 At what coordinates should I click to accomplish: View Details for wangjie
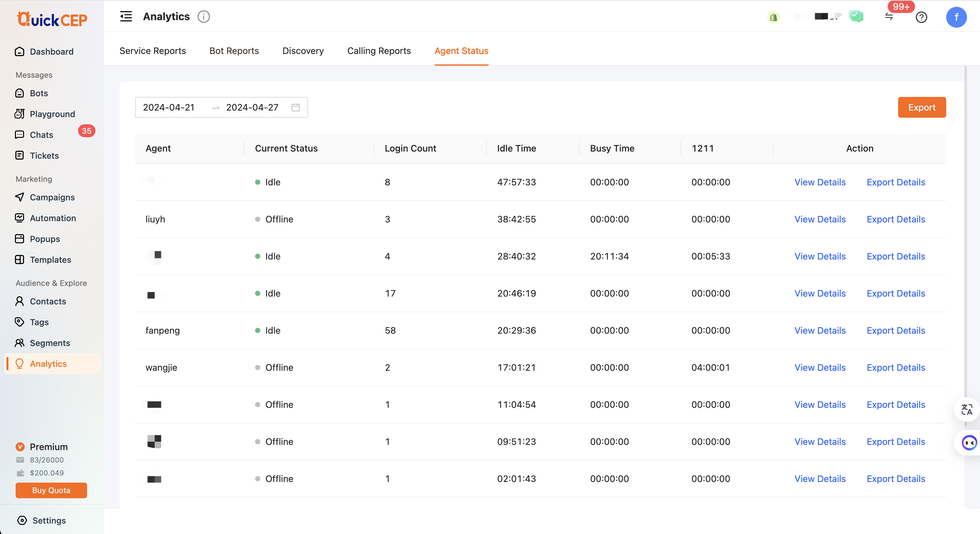(820, 367)
